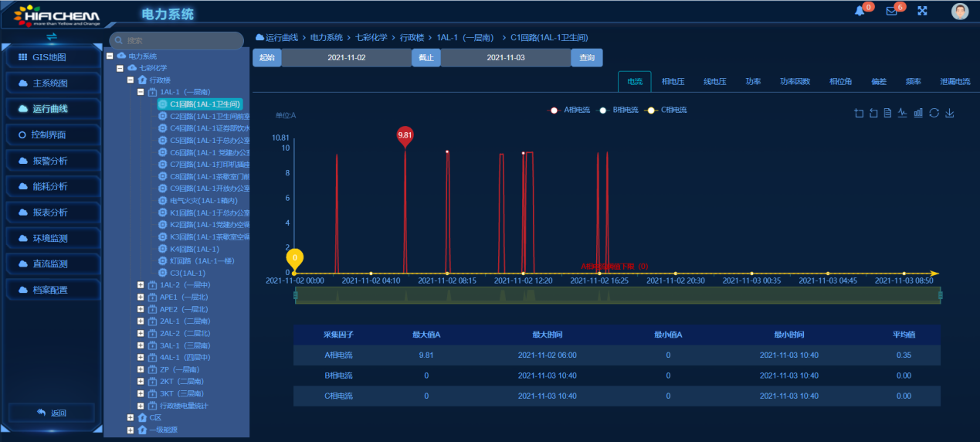Expand the 1AL-2 (一层中) tree node
The height and width of the screenshot is (442, 980).
(x=141, y=285)
